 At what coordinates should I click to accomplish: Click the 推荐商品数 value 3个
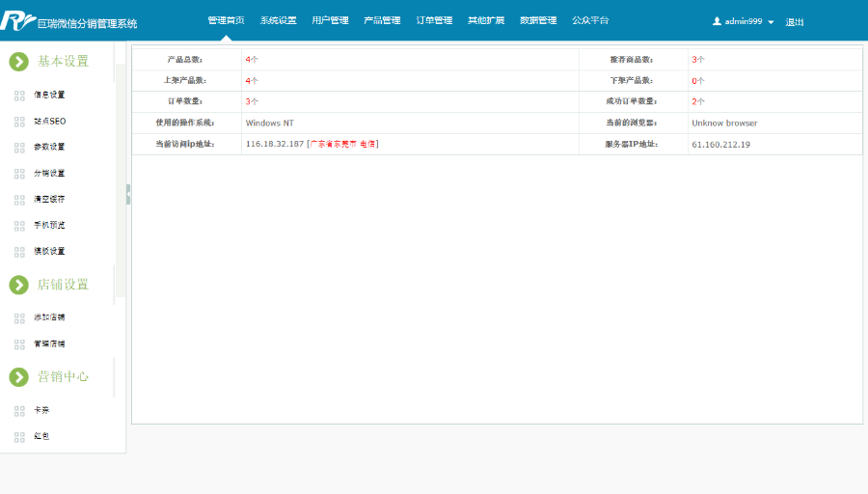(x=698, y=59)
